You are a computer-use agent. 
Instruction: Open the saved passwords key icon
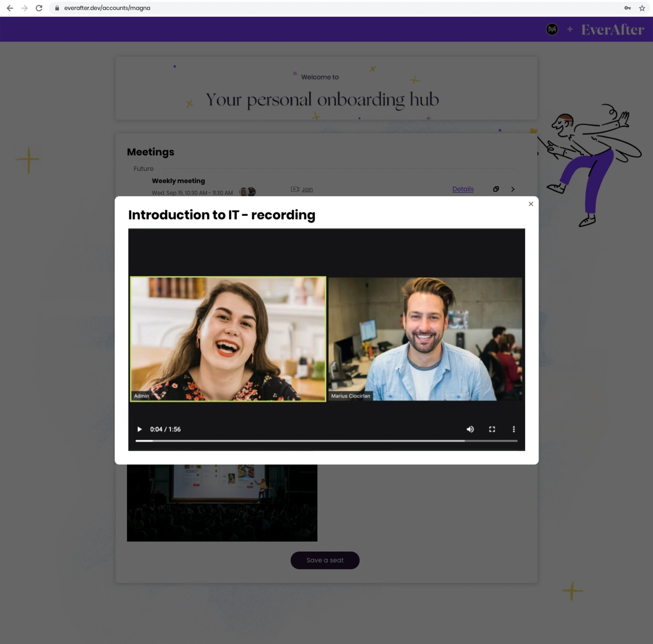[627, 8]
